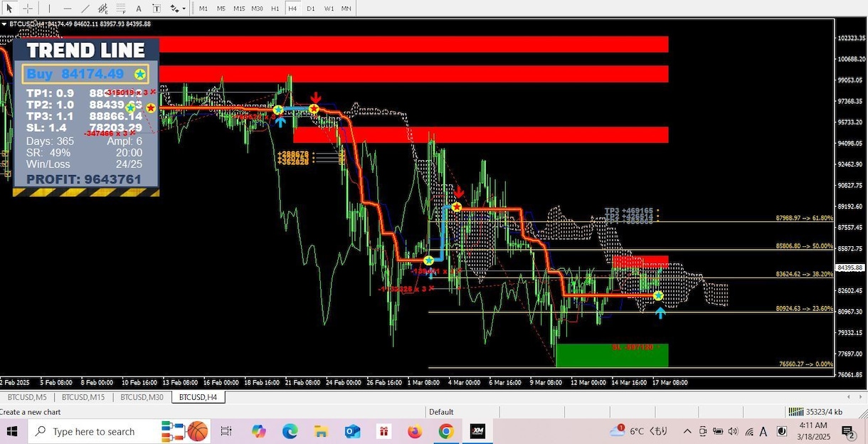Open the Windows Start menu
The width and height of the screenshot is (868, 444).
tap(12, 431)
